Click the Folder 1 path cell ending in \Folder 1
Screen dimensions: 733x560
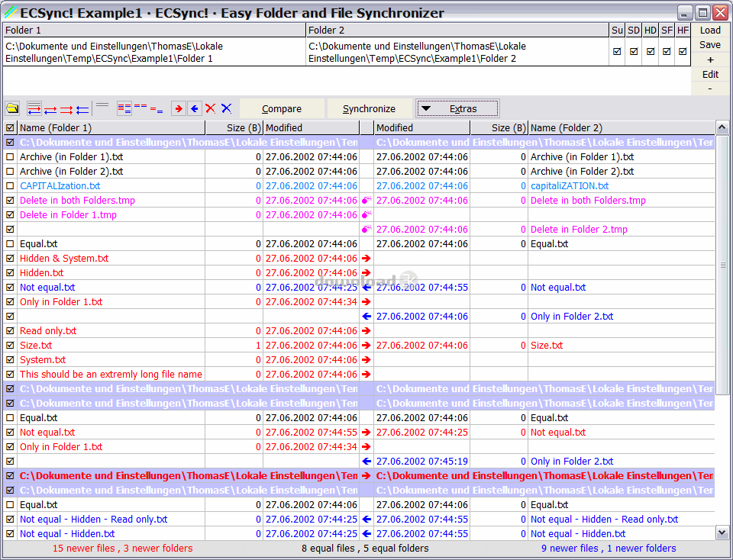point(154,53)
